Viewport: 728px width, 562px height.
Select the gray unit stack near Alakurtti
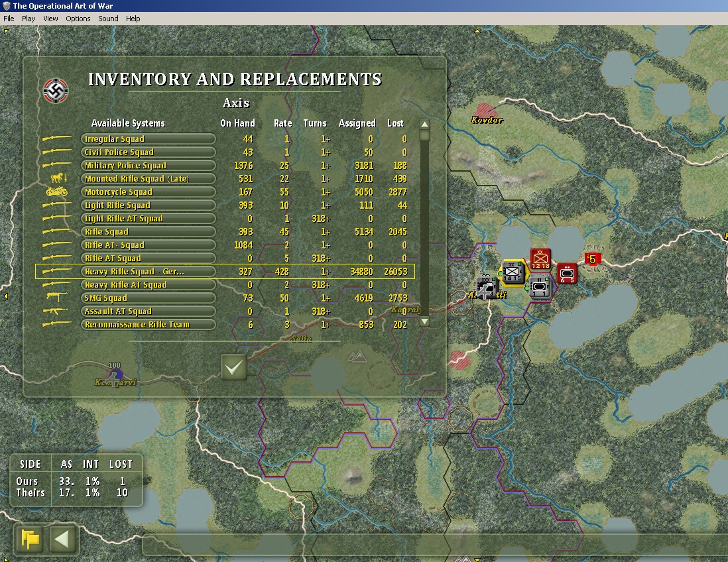[x=487, y=287]
